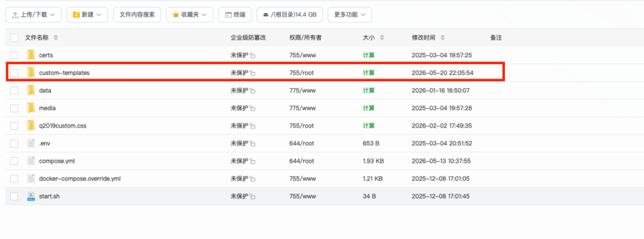The width and height of the screenshot is (644, 239).
Task: Open the 上传/下载 dropdown
Action: tap(33, 15)
